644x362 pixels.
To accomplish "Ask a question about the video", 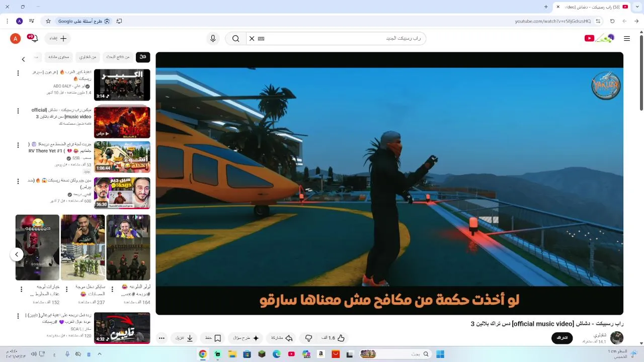I will point(246,338).
